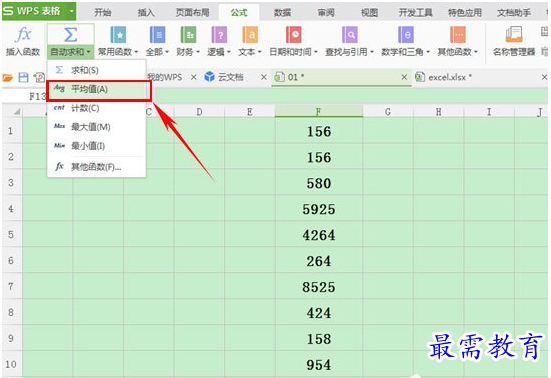Viewport: 551px width, 378px height.
Task: Switch to the 数据 ribbon tab
Action: [x=282, y=13]
